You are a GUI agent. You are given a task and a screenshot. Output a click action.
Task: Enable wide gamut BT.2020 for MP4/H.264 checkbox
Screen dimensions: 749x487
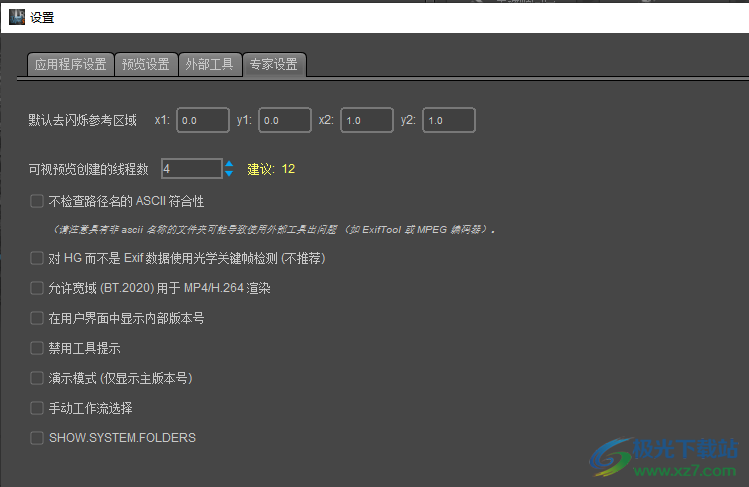[x=37, y=288]
